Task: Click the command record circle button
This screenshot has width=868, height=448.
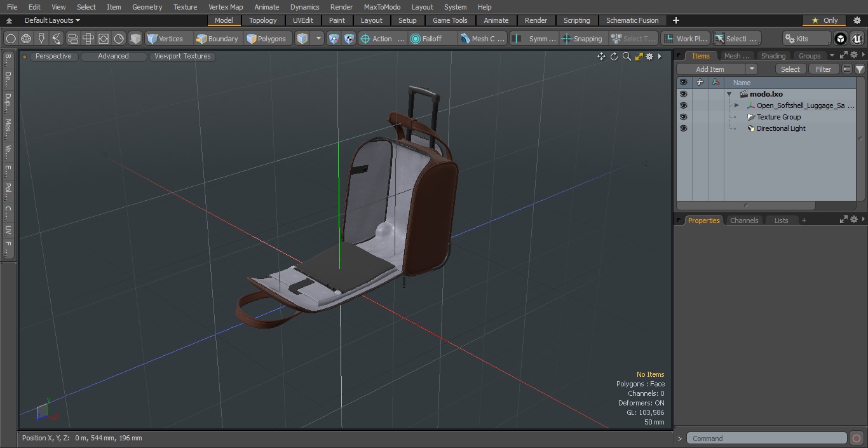Action: [x=857, y=438]
